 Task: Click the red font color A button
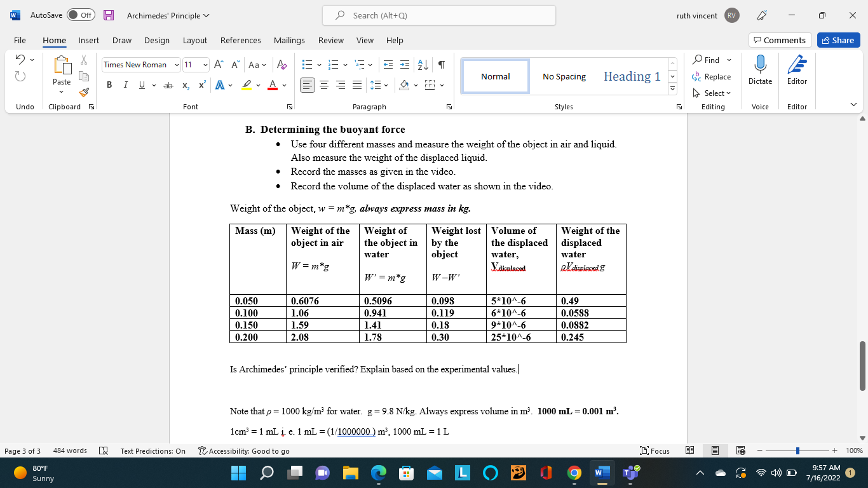pyautogui.click(x=273, y=85)
